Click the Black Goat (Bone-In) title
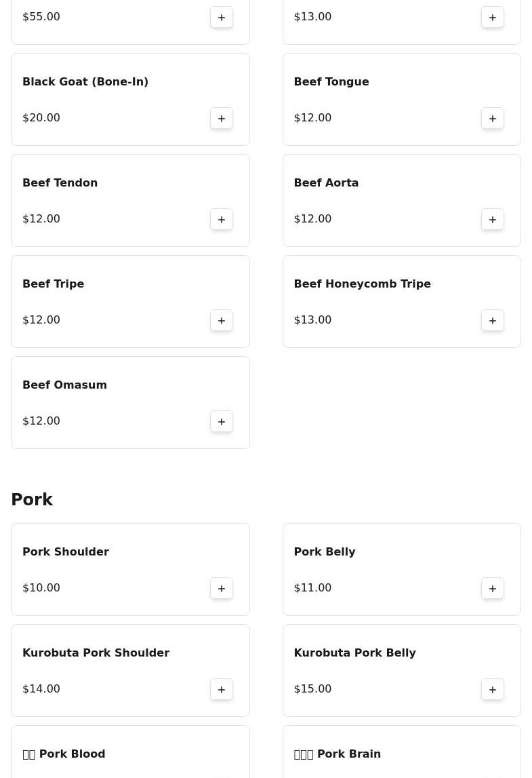The image size is (532, 778). pyautogui.click(x=85, y=81)
